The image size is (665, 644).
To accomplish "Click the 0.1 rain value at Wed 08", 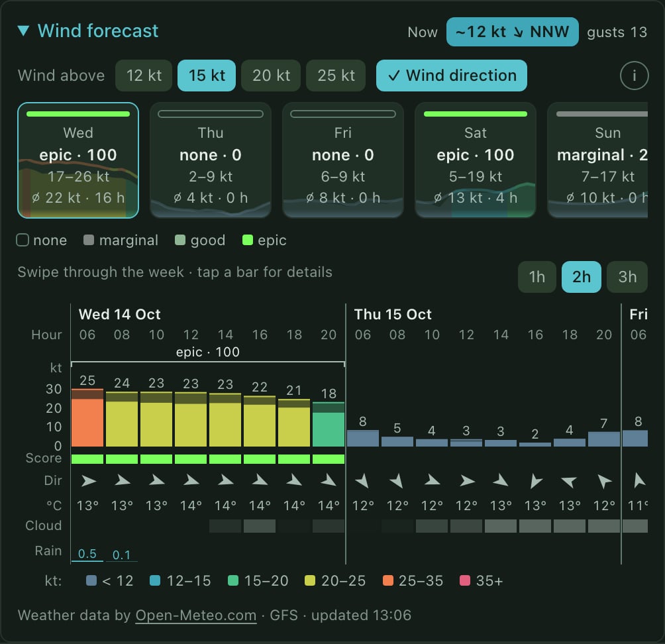I will click(122, 555).
